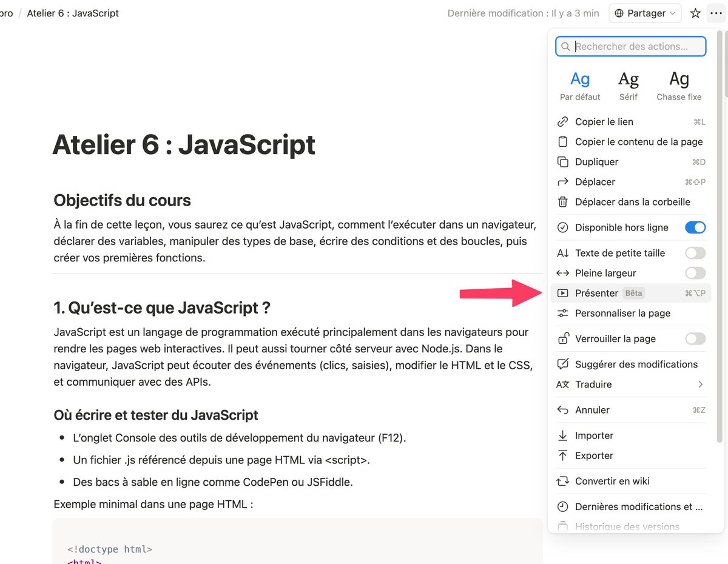Screen dimensions: 728x564
Task: Click the star favorite icon
Action: tap(696, 13)
